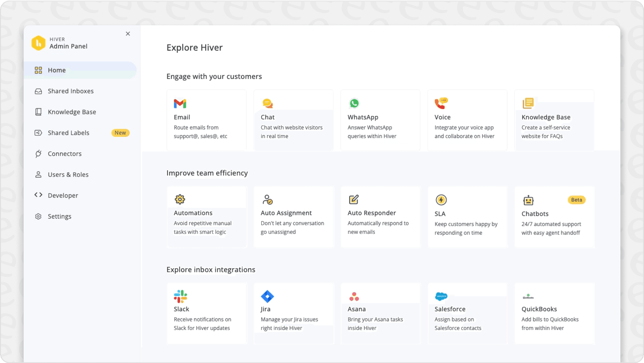Click the Beta badge on Chatbots card

577,200
